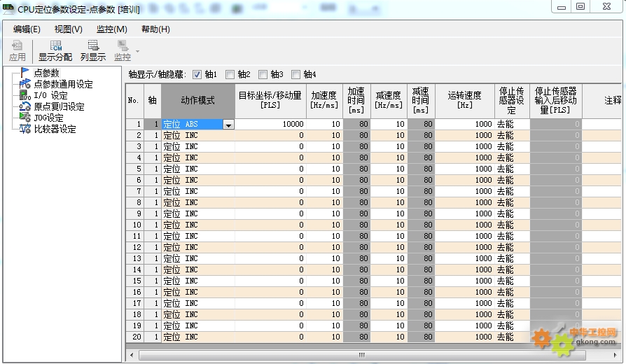Click the JOG设定 tree icon
The image size is (626, 364).
coord(25,118)
